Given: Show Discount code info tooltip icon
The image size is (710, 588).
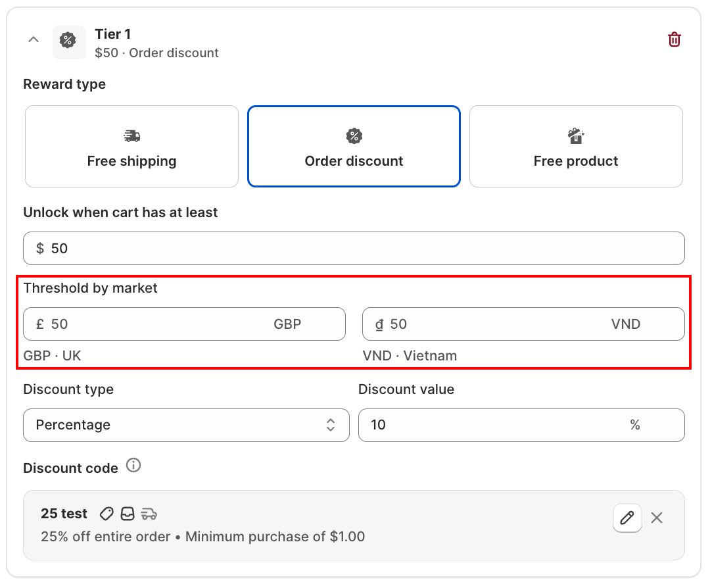Looking at the screenshot, I should click(x=133, y=465).
